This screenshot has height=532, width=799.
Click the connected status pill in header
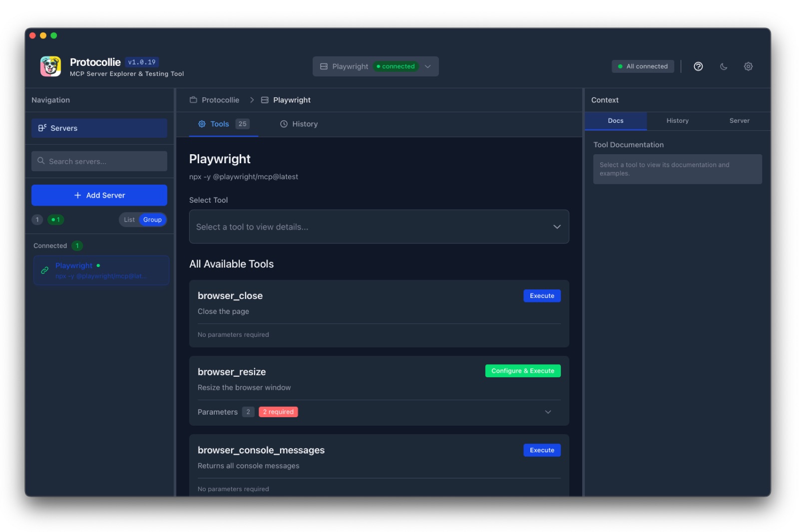tap(396, 66)
